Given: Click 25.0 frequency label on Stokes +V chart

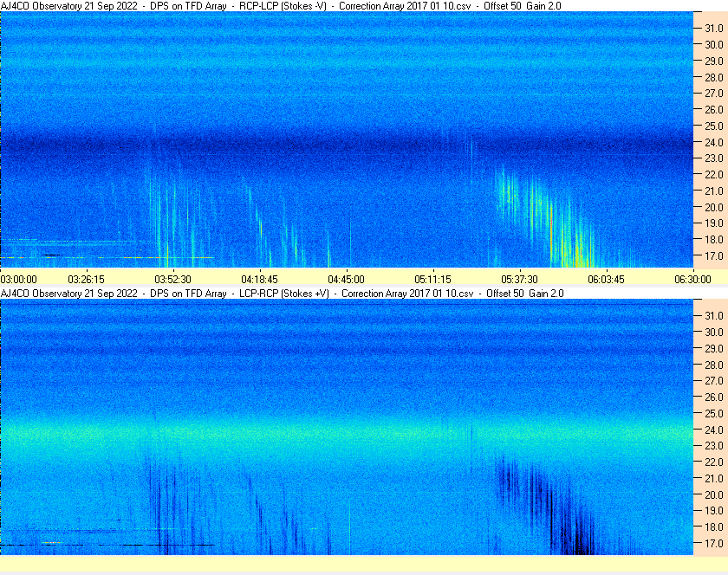Looking at the screenshot, I should 714,413.
